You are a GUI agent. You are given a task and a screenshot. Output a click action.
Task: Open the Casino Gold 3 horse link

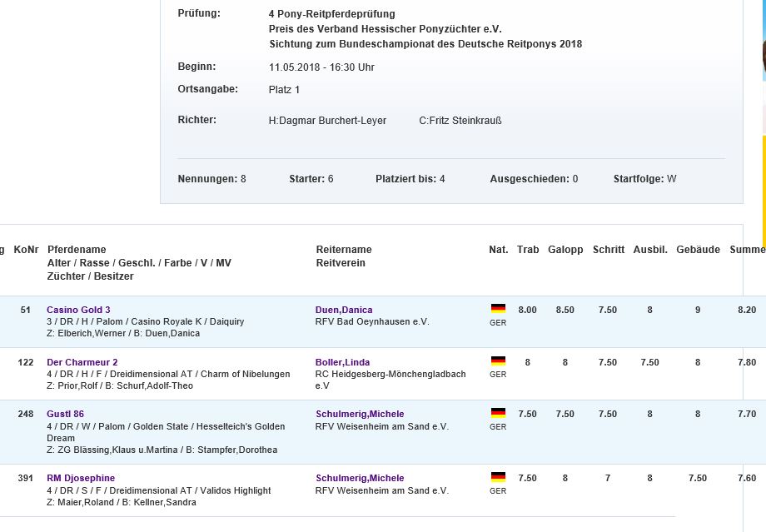pyautogui.click(x=78, y=310)
